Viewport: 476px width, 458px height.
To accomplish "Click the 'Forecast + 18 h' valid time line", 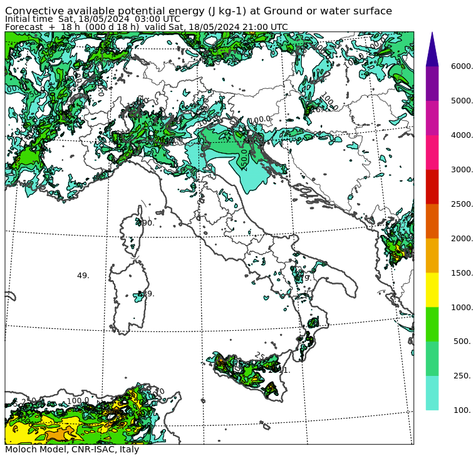I will point(147,27).
